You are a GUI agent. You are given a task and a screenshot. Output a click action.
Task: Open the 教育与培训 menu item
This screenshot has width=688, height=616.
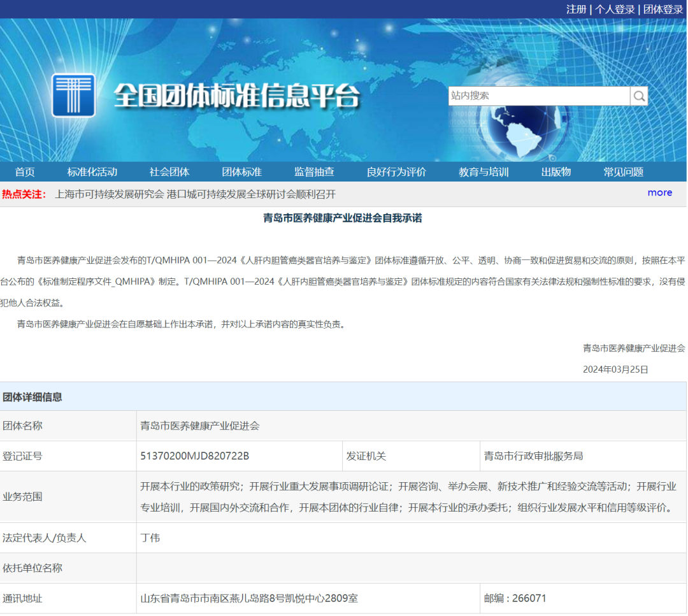484,172
